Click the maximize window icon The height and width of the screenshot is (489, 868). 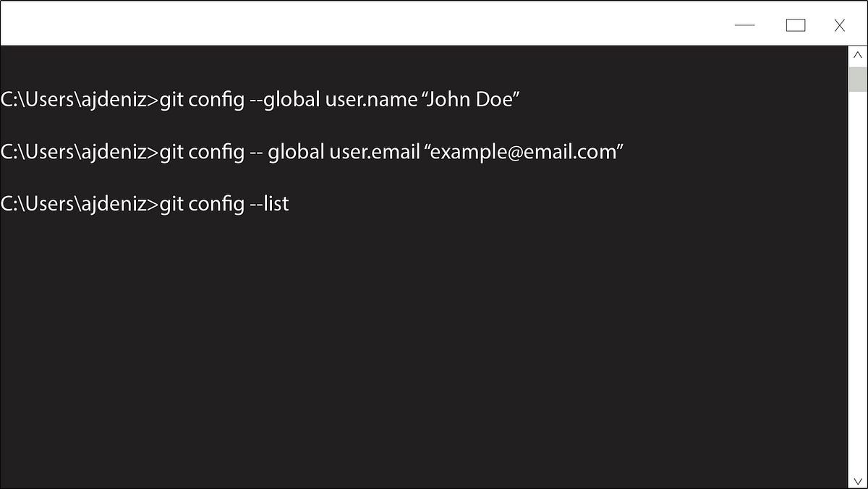pyautogui.click(x=796, y=25)
